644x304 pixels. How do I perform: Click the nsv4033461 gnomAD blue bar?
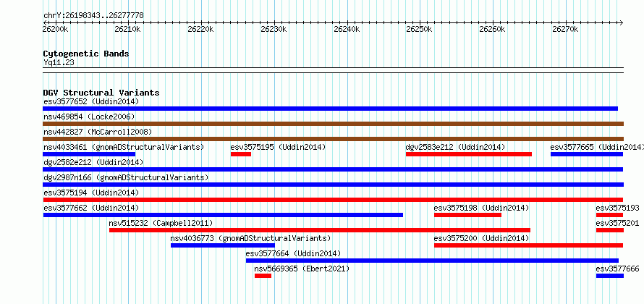[89, 154]
